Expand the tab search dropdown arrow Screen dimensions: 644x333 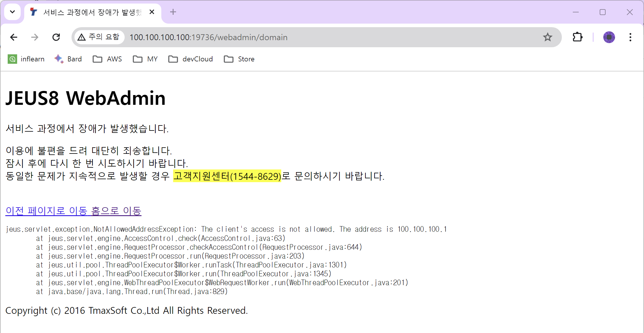coord(12,12)
